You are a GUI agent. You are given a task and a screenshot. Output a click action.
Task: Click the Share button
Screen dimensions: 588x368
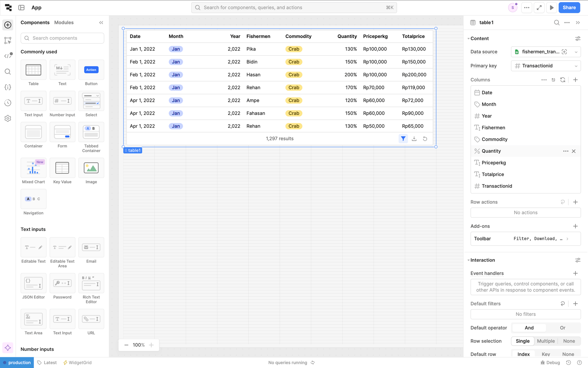point(569,7)
